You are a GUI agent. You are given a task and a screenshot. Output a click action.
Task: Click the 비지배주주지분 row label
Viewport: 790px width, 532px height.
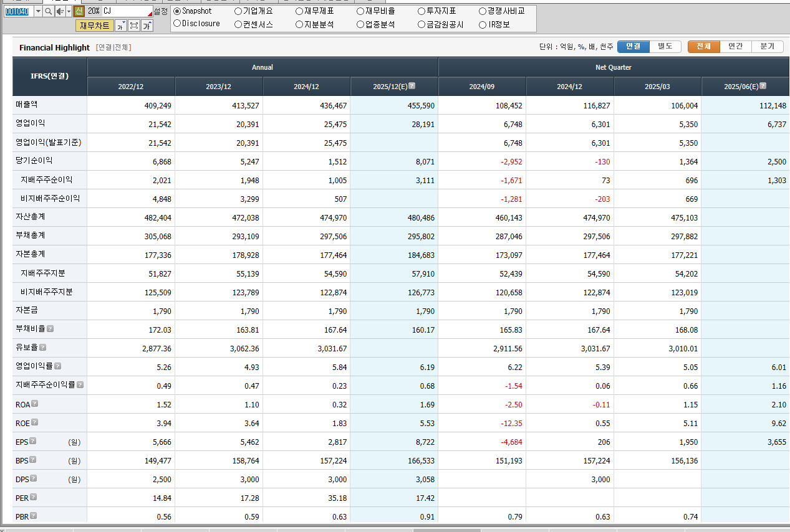(x=46, y=292)
